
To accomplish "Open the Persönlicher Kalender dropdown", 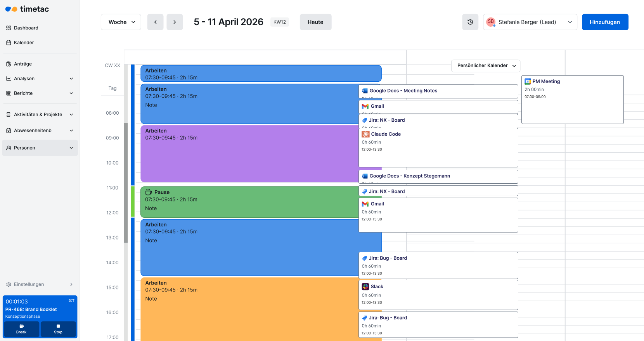I will [x=486, y=65].
